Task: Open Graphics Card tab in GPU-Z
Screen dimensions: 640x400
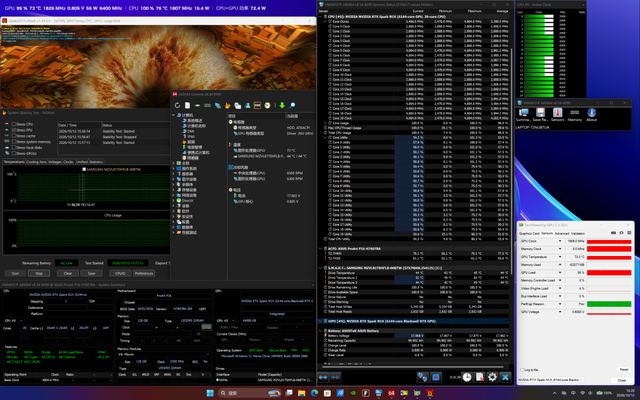Action: click(529, 233)
